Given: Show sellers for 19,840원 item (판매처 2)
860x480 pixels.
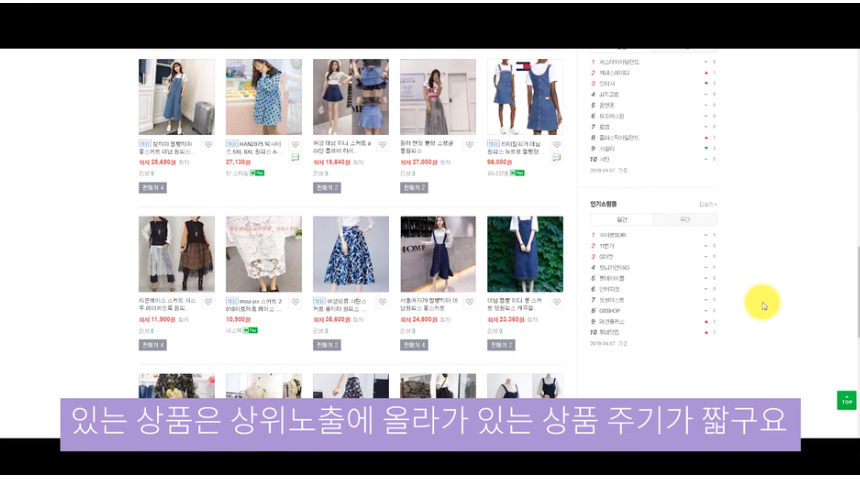Looking at the screenshot, I should click(x=327, y=188).
